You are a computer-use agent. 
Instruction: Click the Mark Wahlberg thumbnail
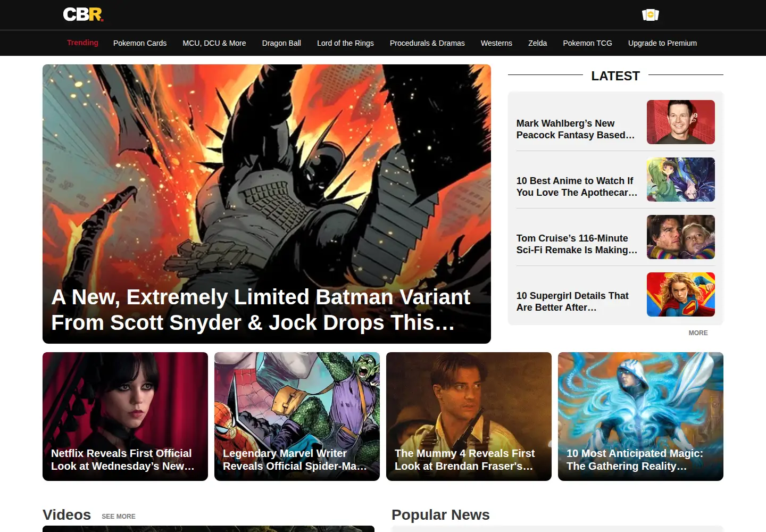[681, 122]
